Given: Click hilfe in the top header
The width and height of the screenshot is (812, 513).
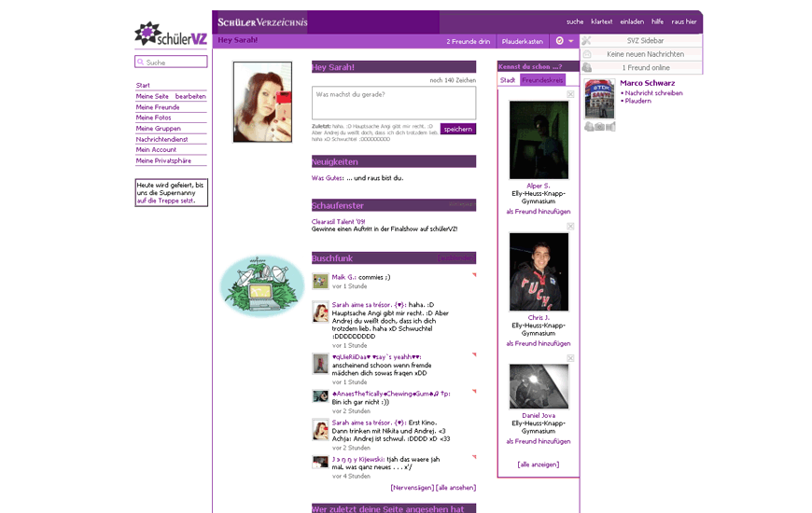Looking at the screenshot, I should 658,21.
